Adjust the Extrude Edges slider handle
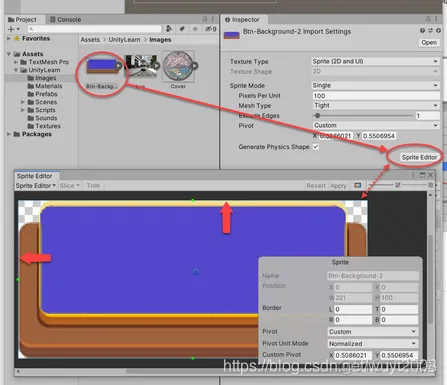447x385 pixels. pos(317,116)
